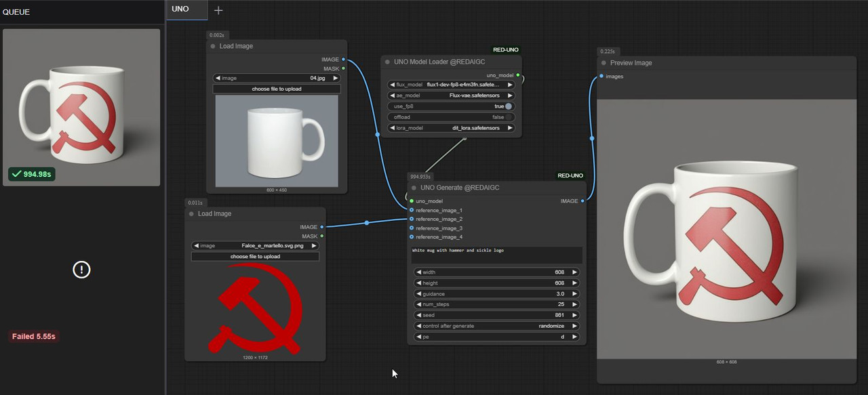
Task: Open the pe option dropdown
Action: [496, 337]
